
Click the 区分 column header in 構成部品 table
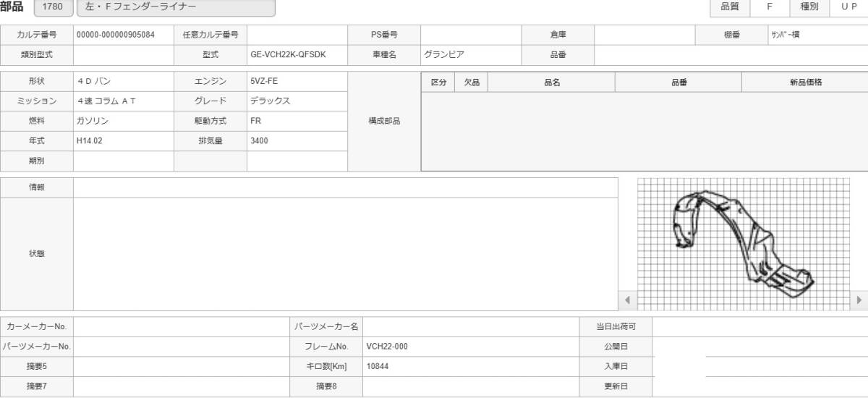coord(438,82)
